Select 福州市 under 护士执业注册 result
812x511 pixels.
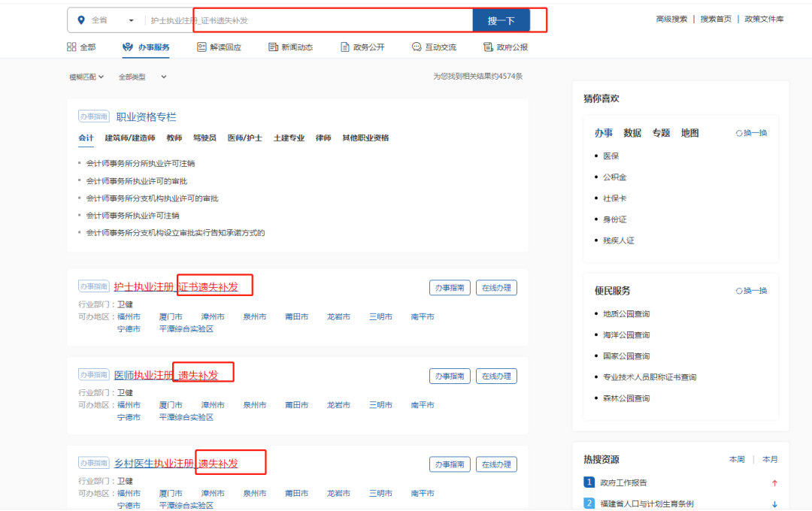(129, 317)
